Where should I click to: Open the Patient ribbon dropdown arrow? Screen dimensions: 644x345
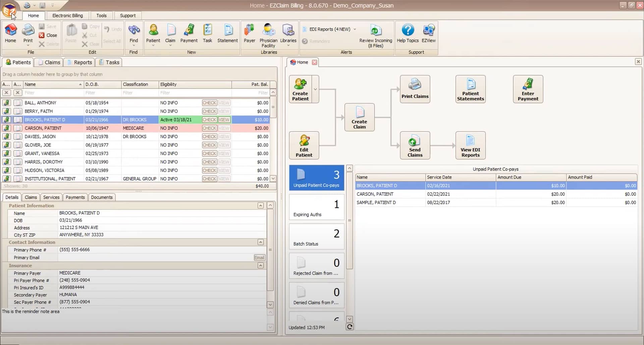pos(153,45)
